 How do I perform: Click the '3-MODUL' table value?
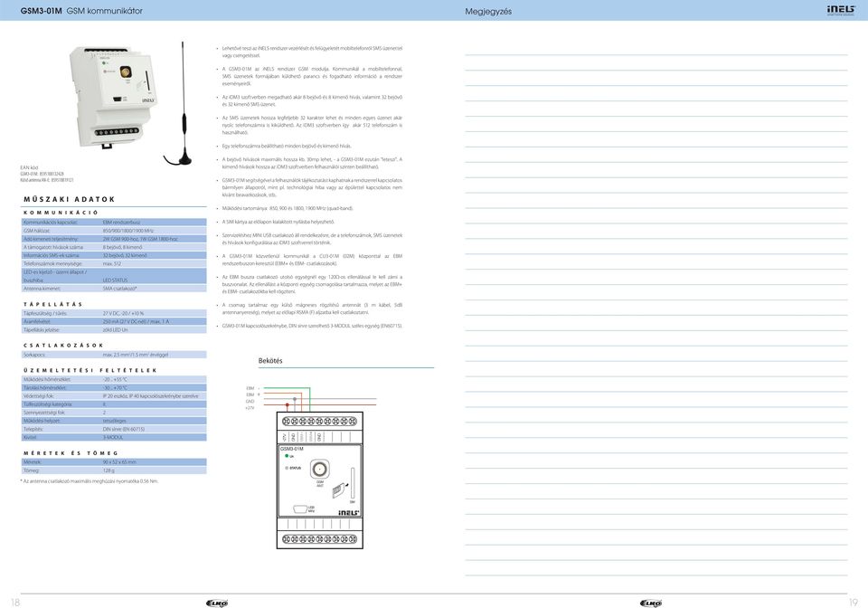(x=113, y=437)
